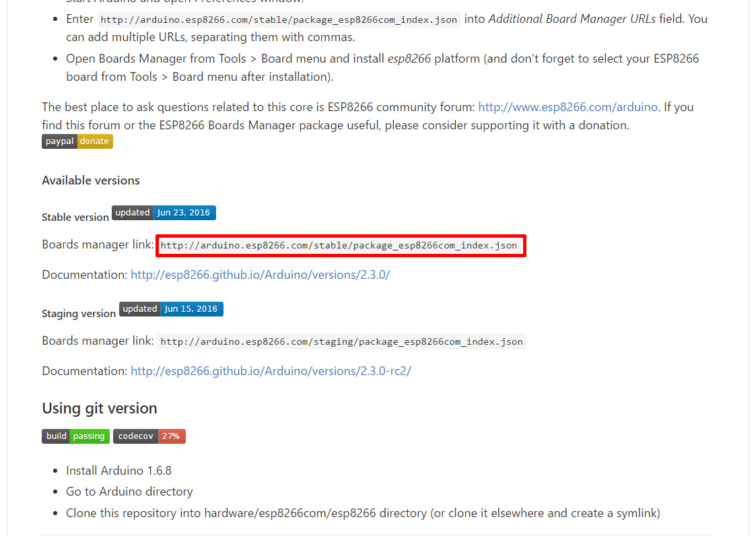Screen dimensions: 756x536
Task: Click the "Stable version" label text
Action: pyautogui.click(x=75, y=217)
